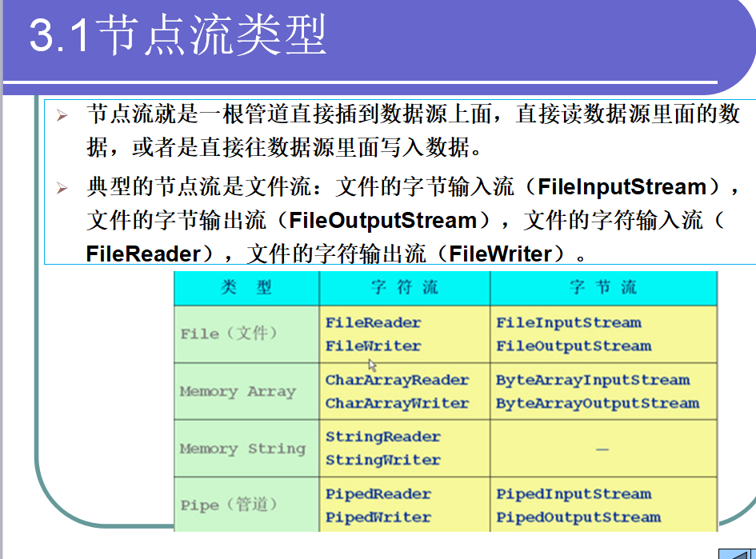Click the previous-slide triangle navigation button
Image resolution: width=756 pixels, height=559 pixels.
point(734,553)
